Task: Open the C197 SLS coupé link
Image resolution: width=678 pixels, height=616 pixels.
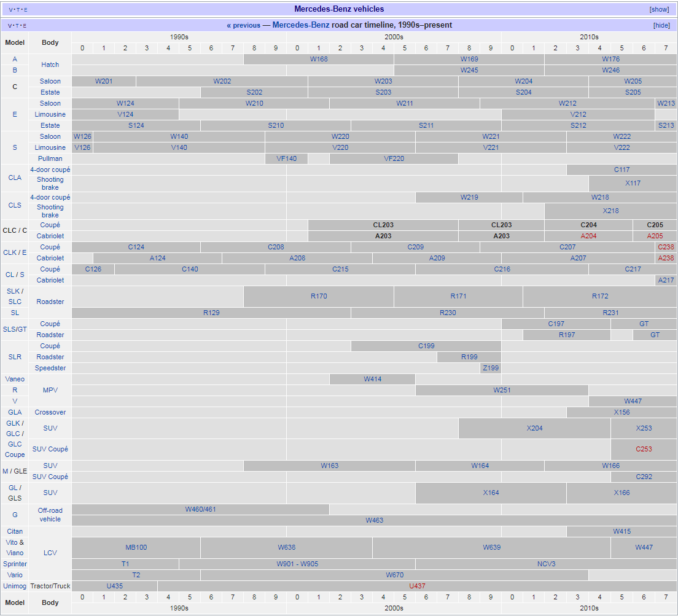Action: 556,323
